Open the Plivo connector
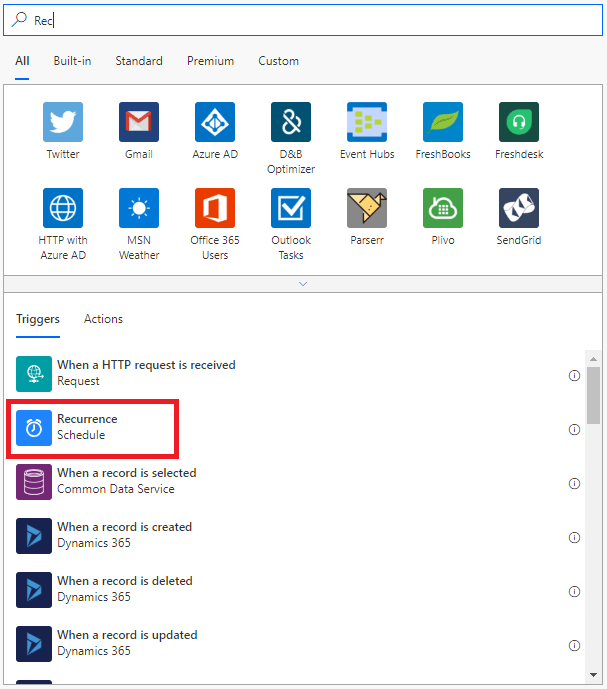Screen dimensions: 607x689 (x=443, y=208)
